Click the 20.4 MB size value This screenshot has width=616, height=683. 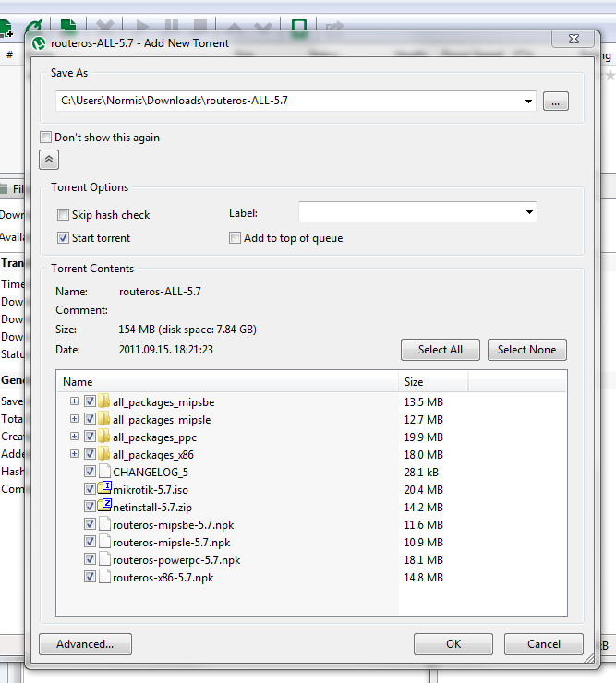423,489
